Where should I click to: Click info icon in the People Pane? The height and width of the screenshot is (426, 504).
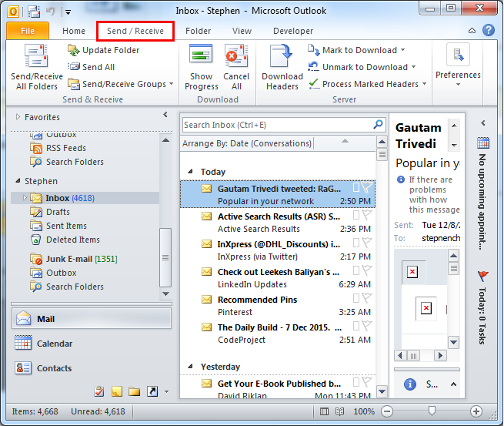click(x=410, y=384)
